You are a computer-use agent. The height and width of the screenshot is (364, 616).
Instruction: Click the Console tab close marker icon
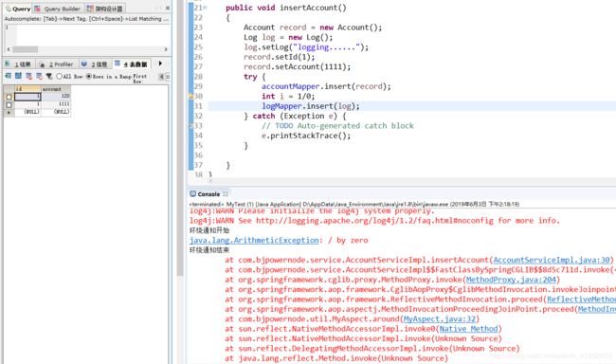[x=226, y=194]
